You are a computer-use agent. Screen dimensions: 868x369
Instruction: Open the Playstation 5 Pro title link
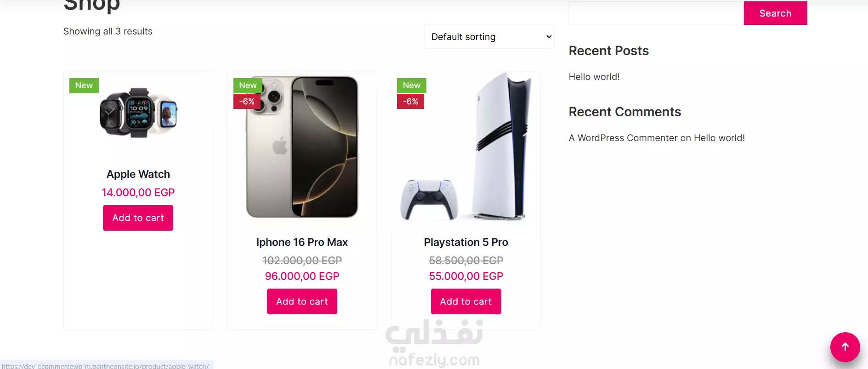point(466,242)
